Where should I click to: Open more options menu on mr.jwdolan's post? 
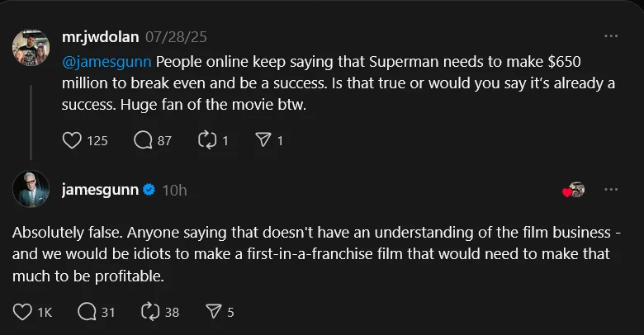(611, 37)
